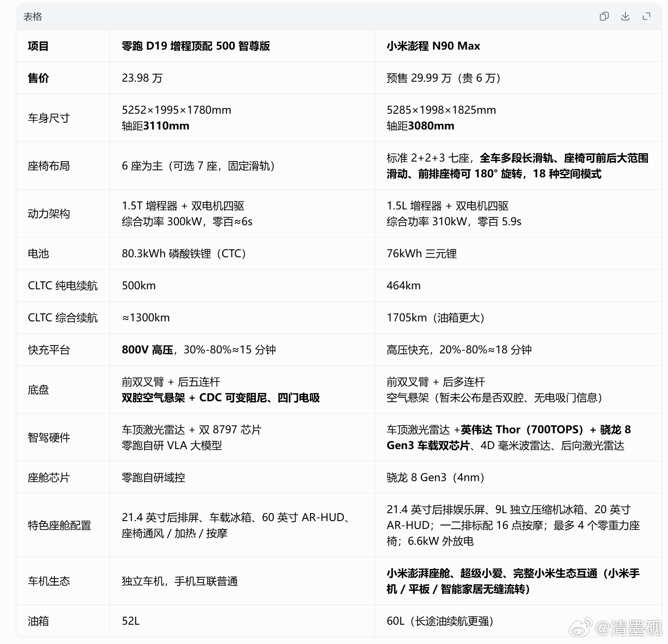668x644 pixels.
Task: Click the 售价 row label
Action: click(x=38, y=78)
